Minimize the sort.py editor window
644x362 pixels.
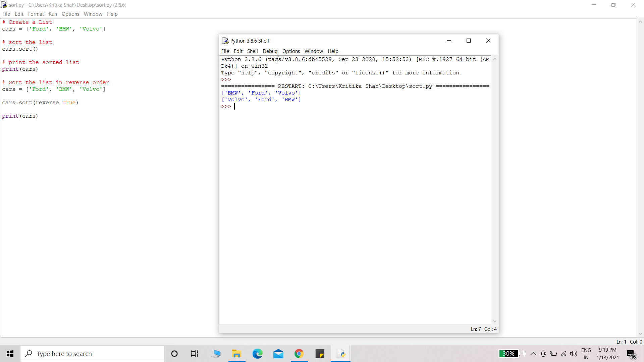(594, 5)
